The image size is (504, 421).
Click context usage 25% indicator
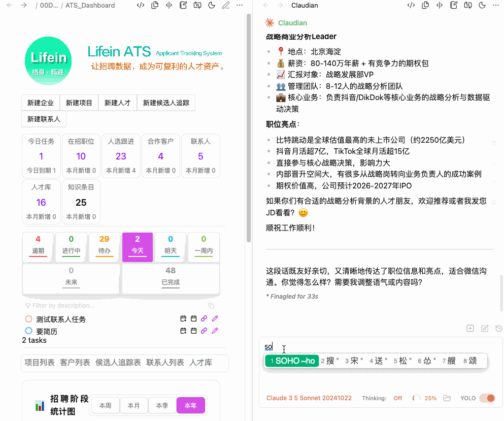[x=425, y=398]
